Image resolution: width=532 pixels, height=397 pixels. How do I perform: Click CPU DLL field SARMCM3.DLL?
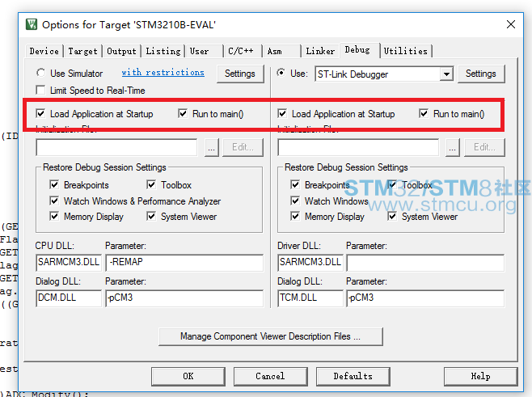[x=69, y=263]
